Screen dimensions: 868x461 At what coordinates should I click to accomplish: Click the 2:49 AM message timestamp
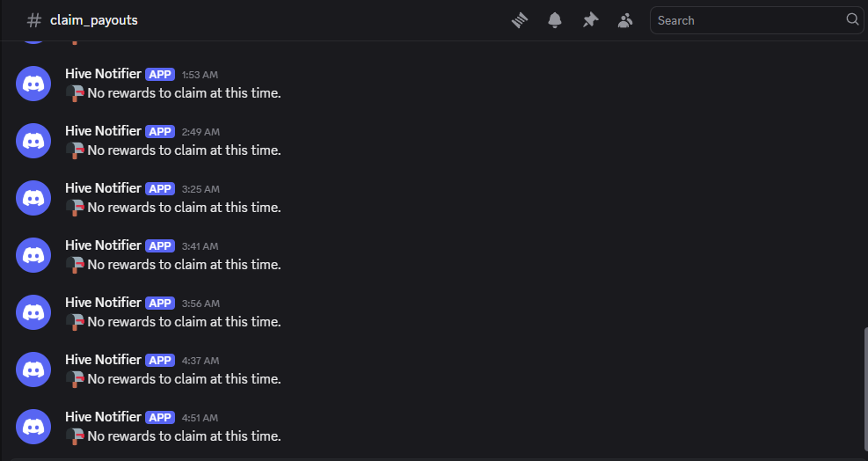pos(201,132)
